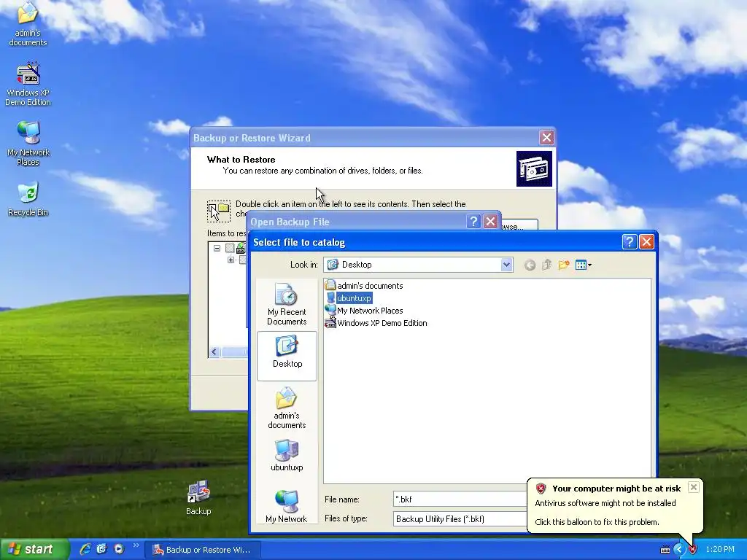Click the Create New Folder icon
Image resolution: width=747 pixels, height=560 pixels.
[564, 265]
